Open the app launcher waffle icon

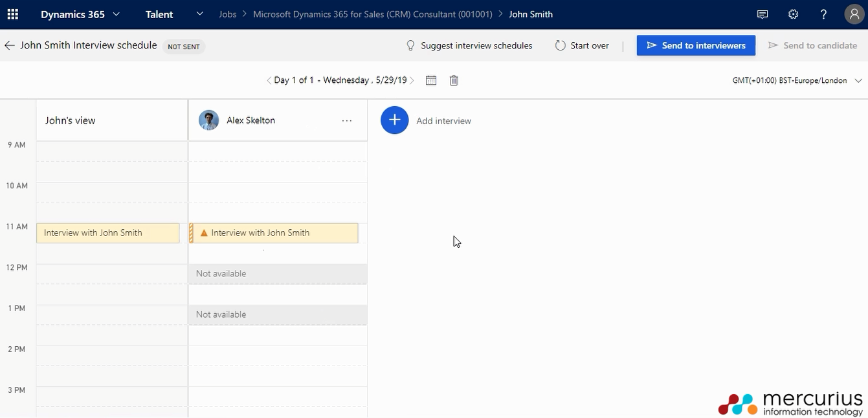coord(13,14)
